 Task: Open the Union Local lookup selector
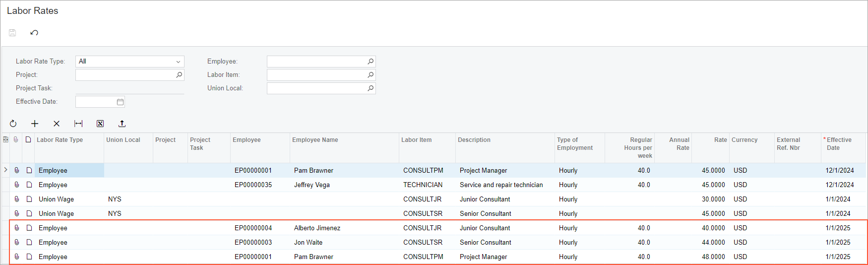point(371,88)
